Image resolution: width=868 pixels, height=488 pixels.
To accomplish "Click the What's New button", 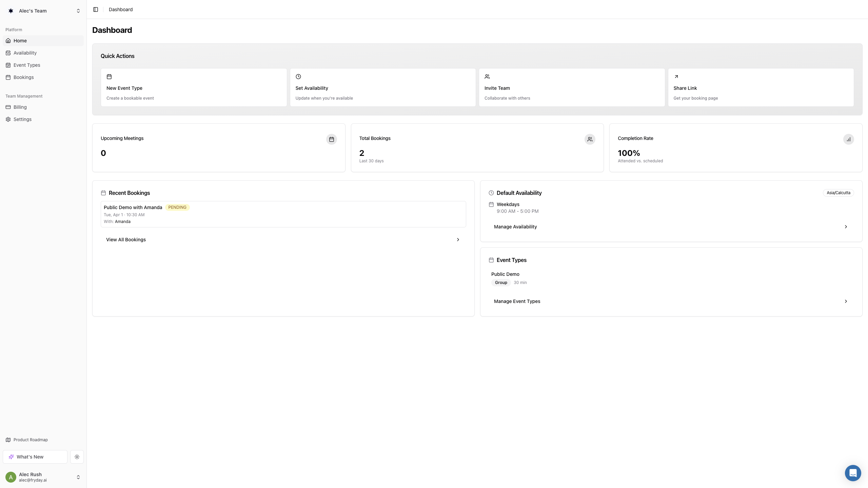I will point(35,457).
